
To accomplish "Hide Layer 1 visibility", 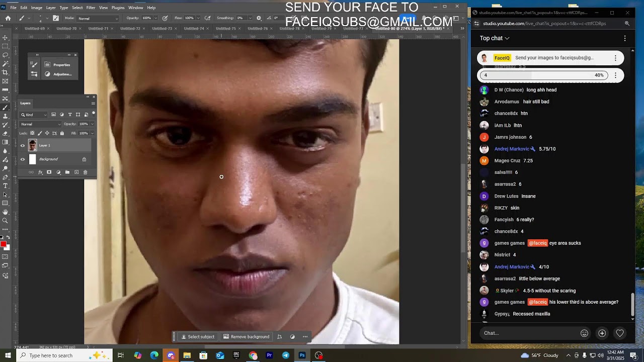I will coord(23,146).
